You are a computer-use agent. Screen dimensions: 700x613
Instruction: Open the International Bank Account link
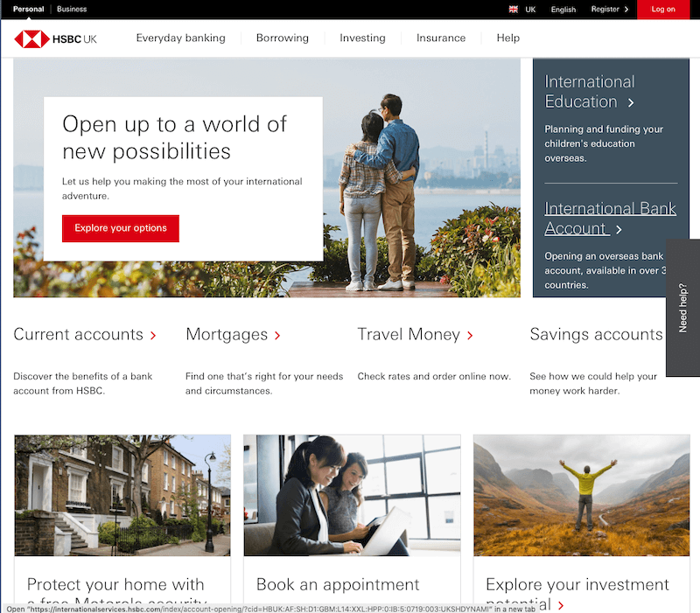(x=610, y=218)
